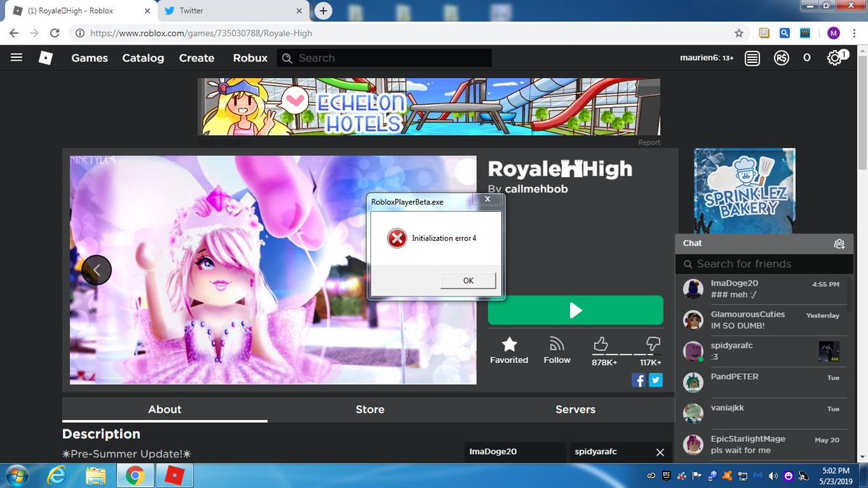Close the spidyarafc chat tab
Viewport: 868px width, 488px height.
[660, 452]
